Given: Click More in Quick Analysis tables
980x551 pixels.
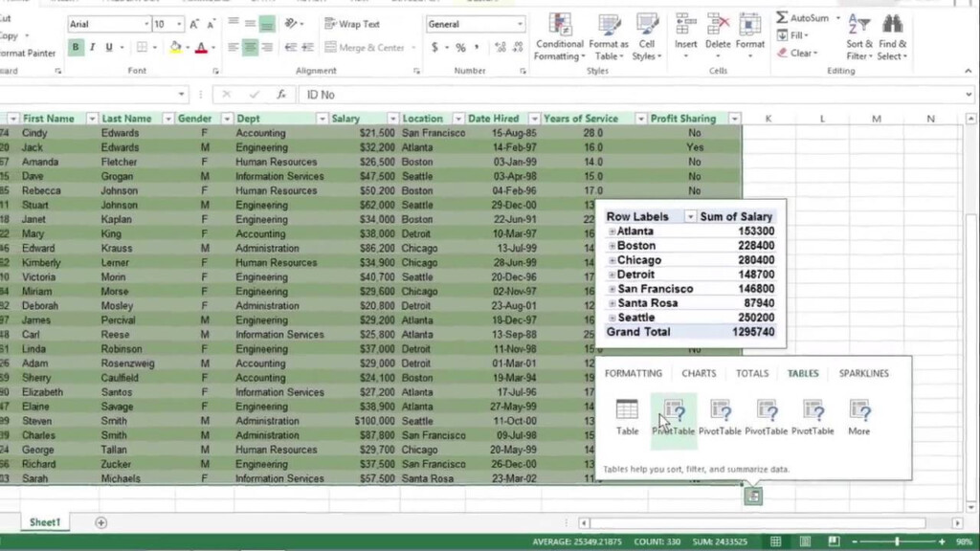Looking at the screenshot, I should pos(858,417).
